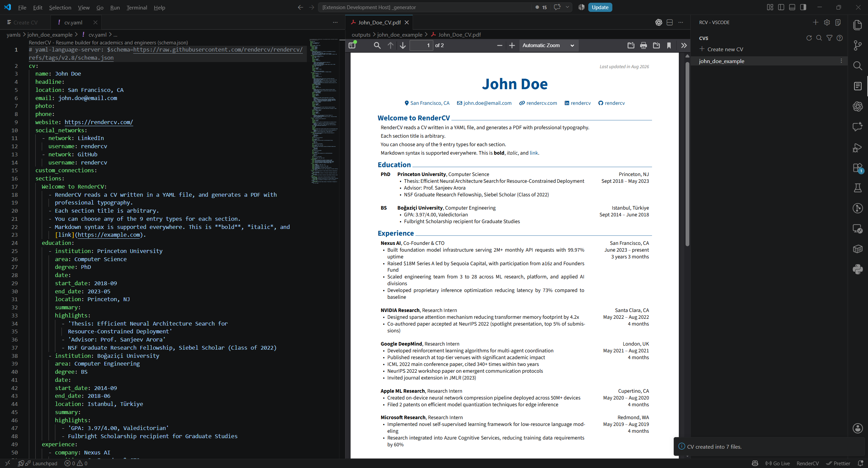Switch to the Create CV tab
The image size is (868, 468).
(25, 22)
